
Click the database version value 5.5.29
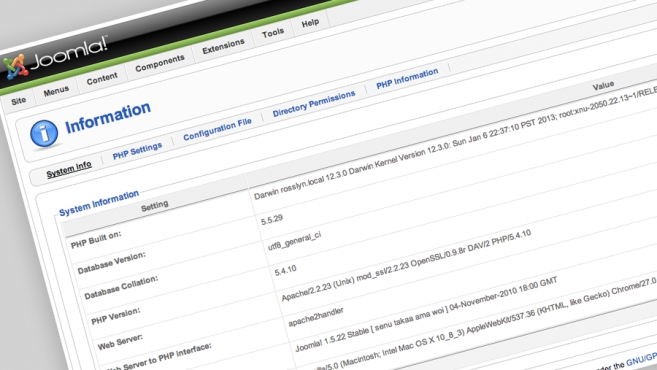[272, 220]
